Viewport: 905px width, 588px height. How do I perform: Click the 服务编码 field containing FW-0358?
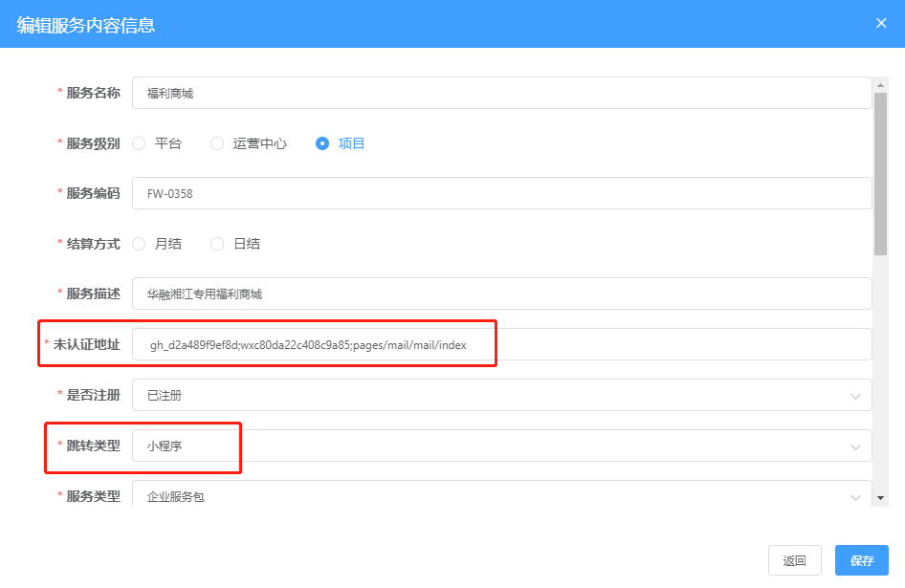coord(501,193)
